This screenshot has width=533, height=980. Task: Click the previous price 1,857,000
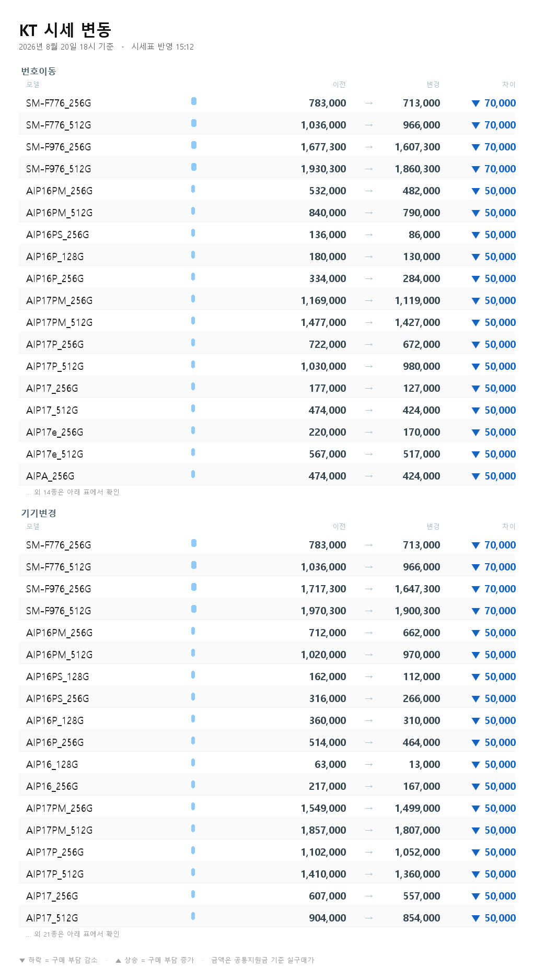point(323,831)
